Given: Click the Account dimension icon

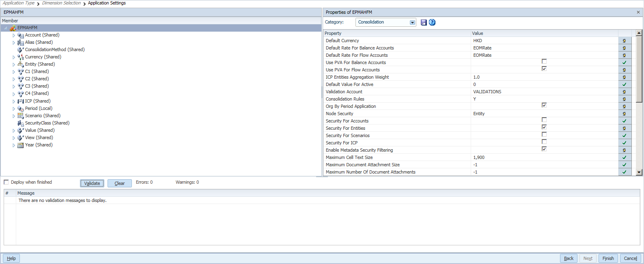Looking at the screenshot, I should click(21, 35).
